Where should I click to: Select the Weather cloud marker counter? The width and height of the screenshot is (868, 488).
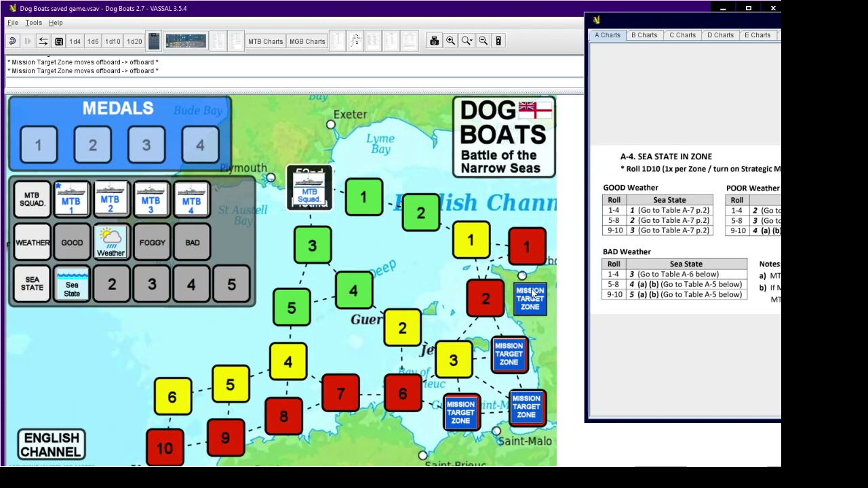(111, 243)
